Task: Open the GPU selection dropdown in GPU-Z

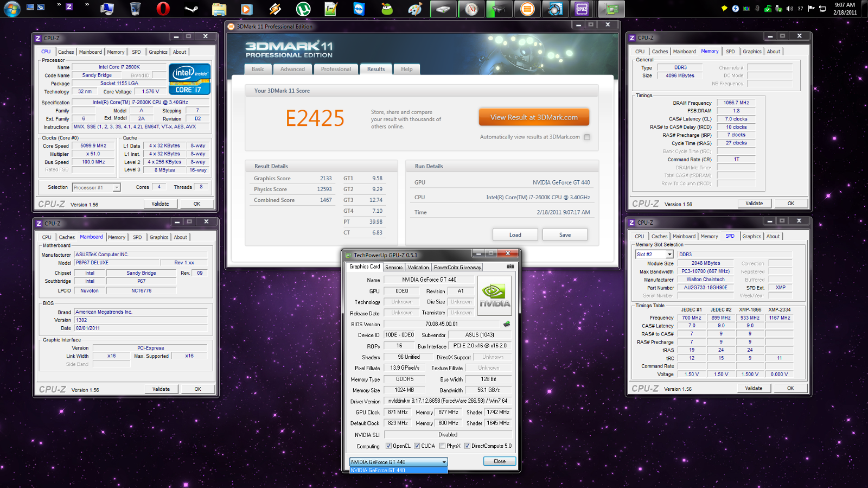Action: [x=399, y=462]
